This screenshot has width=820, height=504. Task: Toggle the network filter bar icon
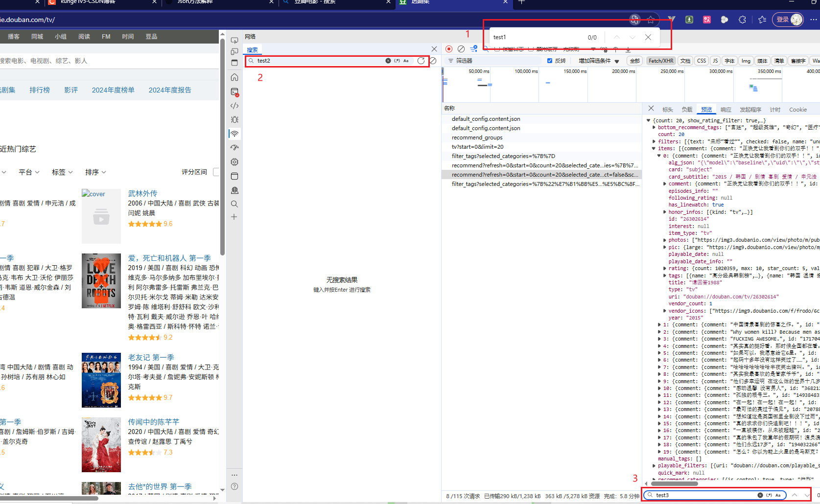point(473,49)
